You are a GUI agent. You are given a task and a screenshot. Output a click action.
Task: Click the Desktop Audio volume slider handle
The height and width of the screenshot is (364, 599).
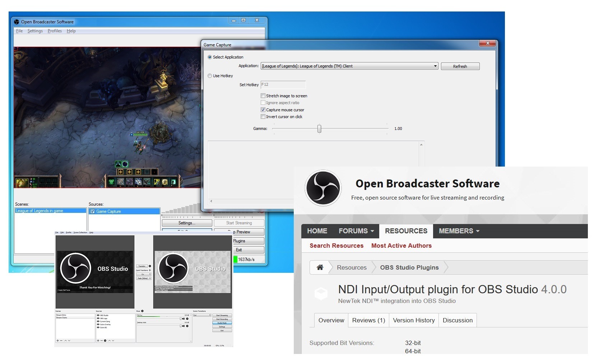pyautogui.click(x=180, y=326)
